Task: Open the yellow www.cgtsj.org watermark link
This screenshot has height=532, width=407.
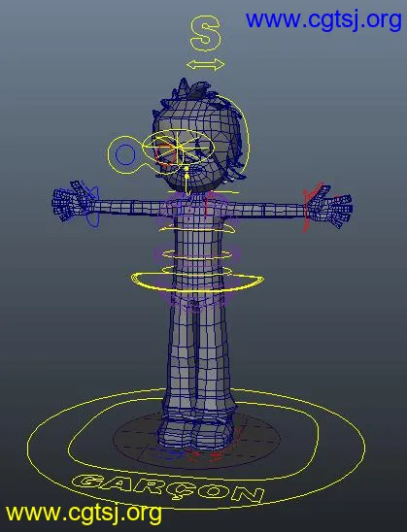Action: [x=84, y=514]
